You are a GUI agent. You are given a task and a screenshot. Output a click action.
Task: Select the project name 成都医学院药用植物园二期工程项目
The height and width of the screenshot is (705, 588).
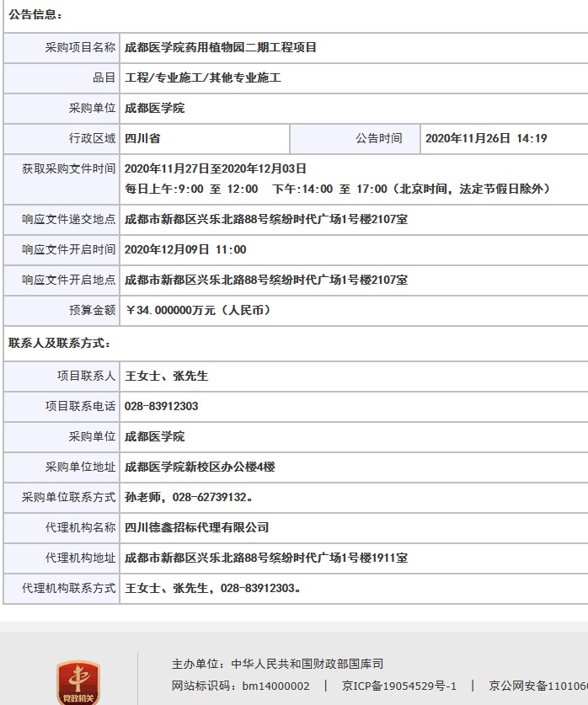click(221, 47)
